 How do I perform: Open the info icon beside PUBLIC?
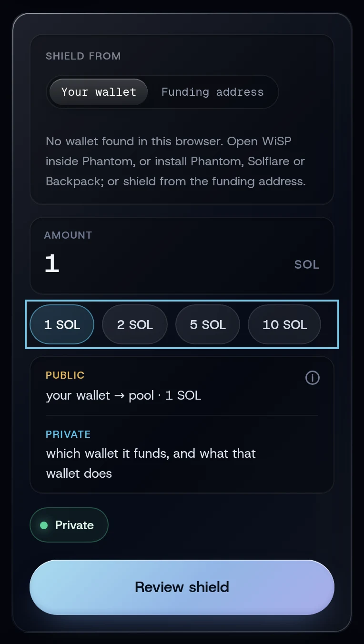coord(313,378)
